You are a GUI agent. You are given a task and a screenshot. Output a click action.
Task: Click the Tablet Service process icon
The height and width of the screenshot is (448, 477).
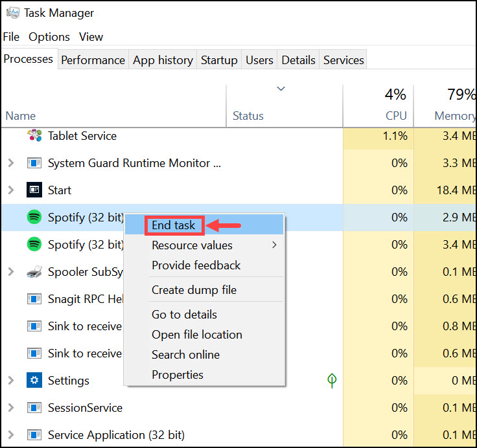34,136
